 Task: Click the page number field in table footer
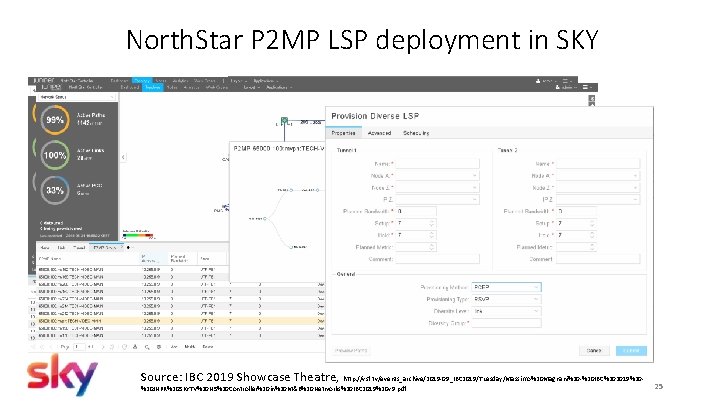[x=79, y=347]
